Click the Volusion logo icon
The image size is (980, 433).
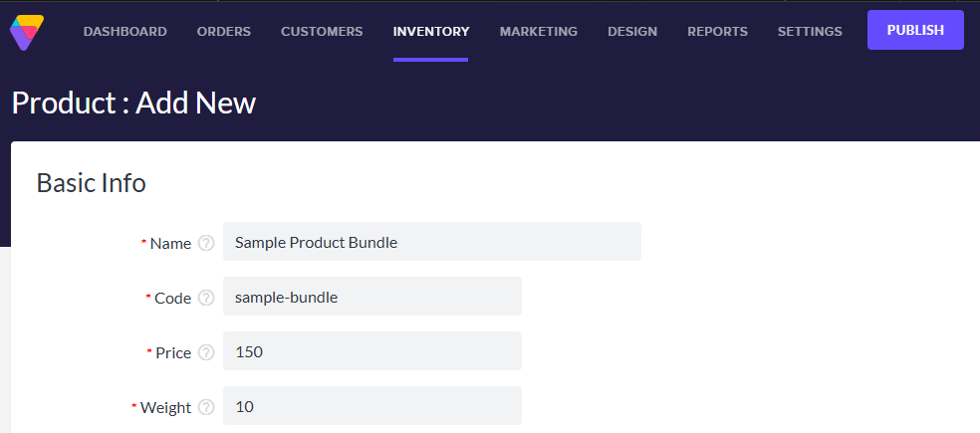point(27,33)
